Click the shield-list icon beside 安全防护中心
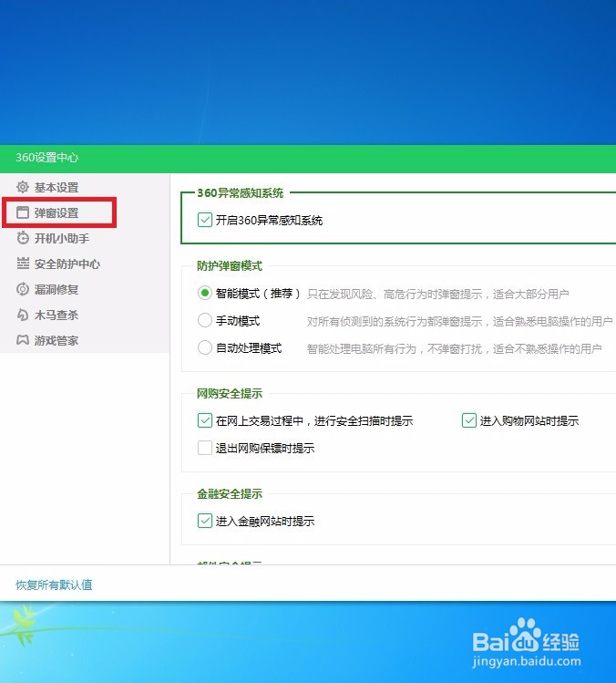The image size is (616, 683). tap(23, 264)
